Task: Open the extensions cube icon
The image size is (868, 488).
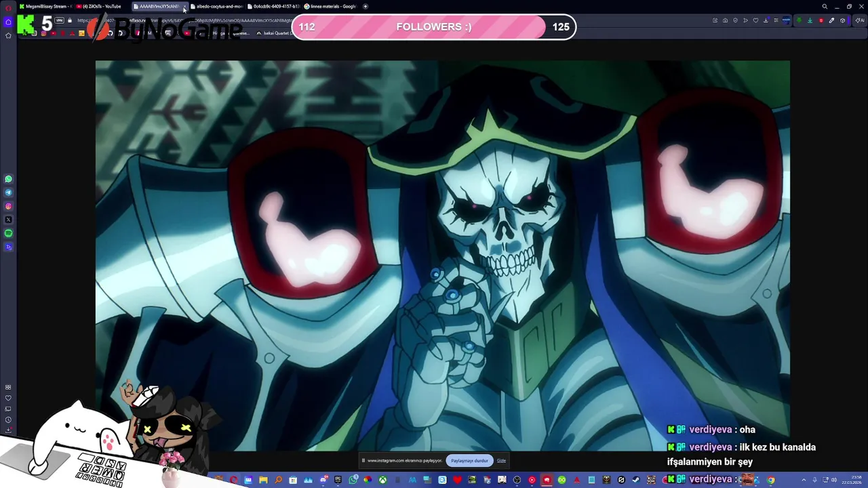Action: tap(843, 20)
